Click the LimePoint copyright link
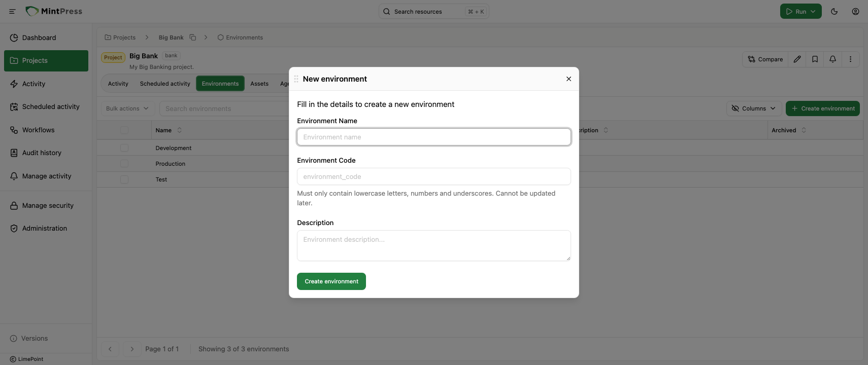The image size is (868, 365). 26,359
